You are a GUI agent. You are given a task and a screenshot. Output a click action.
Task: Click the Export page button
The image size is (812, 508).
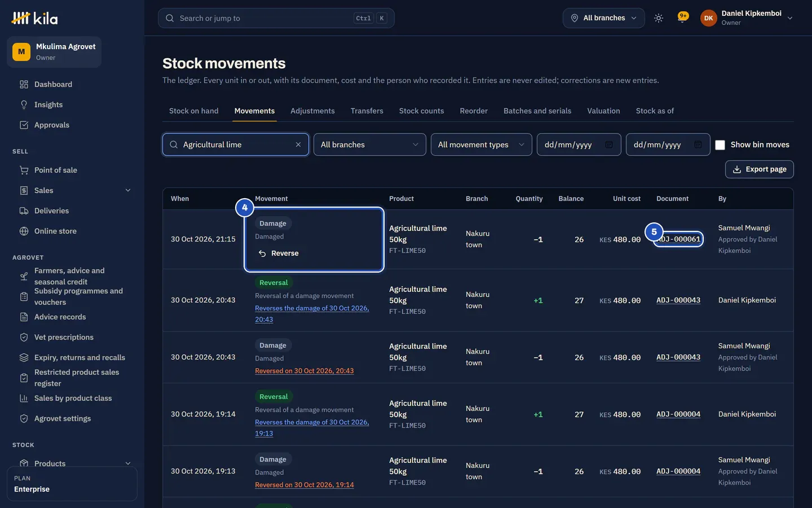[759, 169]
